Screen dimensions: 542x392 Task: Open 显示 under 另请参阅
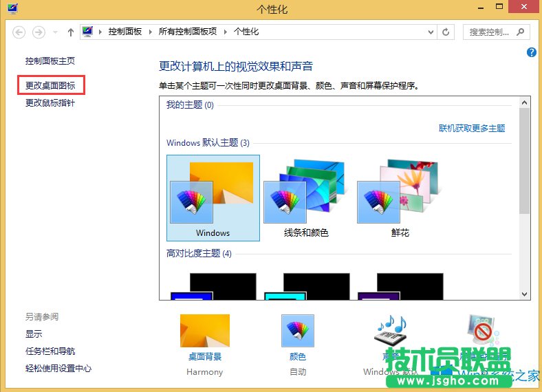pos(34,334)
